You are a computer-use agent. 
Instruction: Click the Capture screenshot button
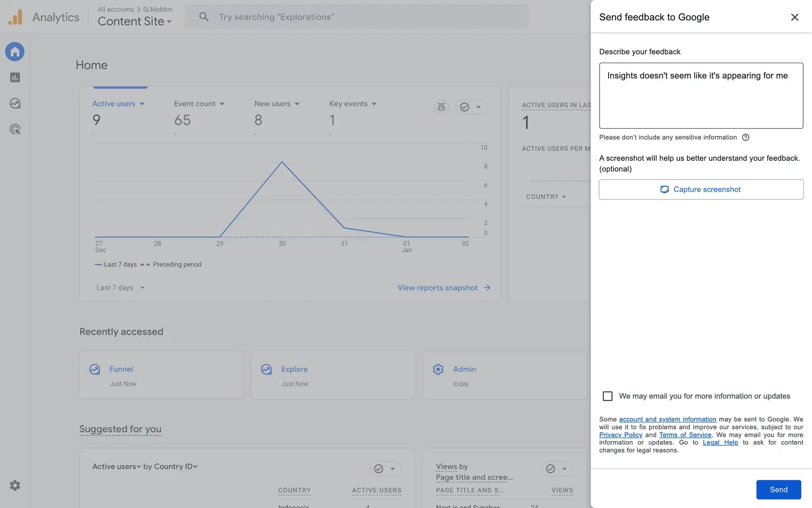click(x=701, y=189)
